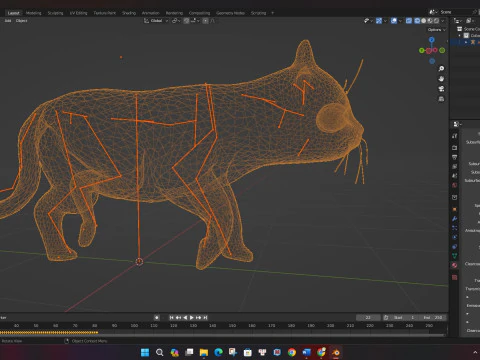Screen dimensions: 480x360
Task: Open the viewport shading options arrow
Action: click(443, 21)
